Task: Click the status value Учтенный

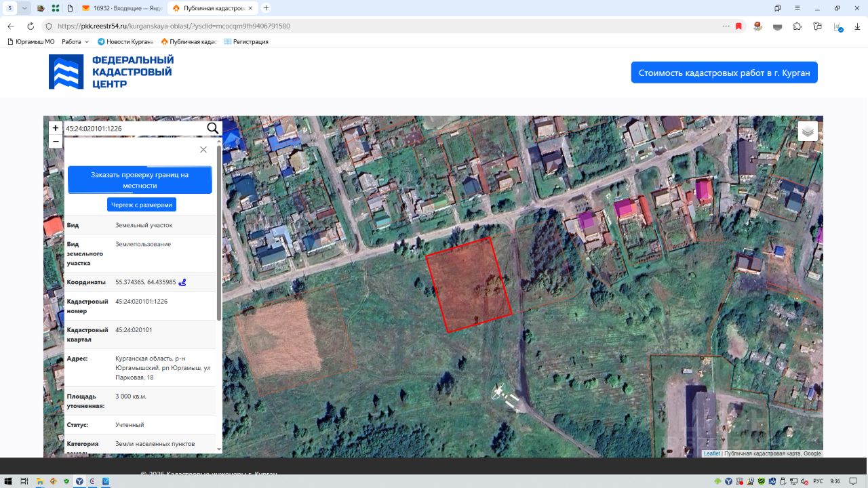Action: [x=130, y=425]
